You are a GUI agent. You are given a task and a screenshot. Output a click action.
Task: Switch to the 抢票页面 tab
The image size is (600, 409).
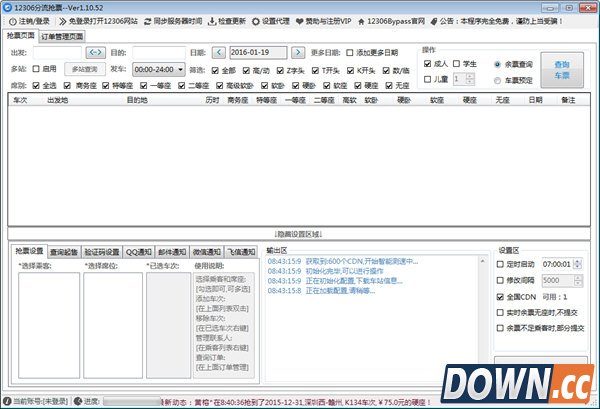click(21, 36)
